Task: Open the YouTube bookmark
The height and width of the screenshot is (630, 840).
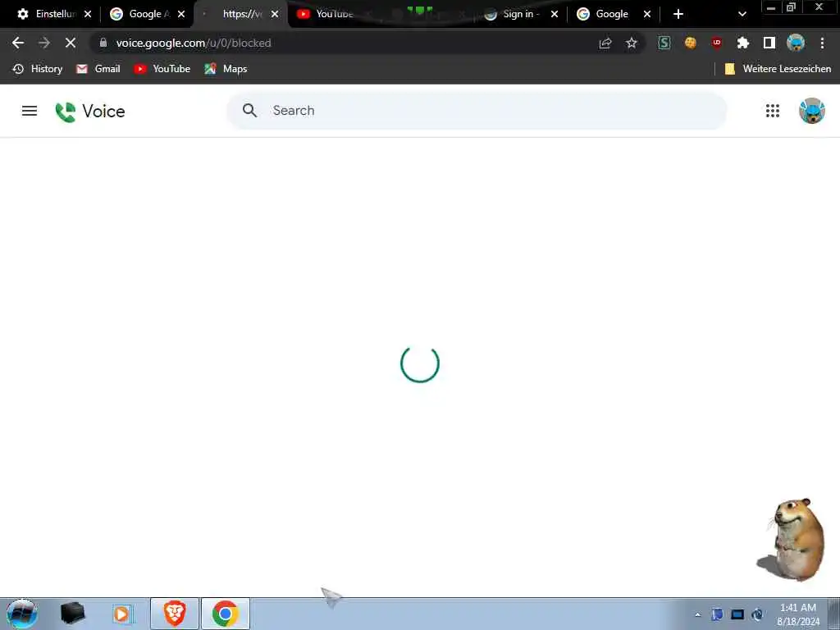Action: [162, 69]
